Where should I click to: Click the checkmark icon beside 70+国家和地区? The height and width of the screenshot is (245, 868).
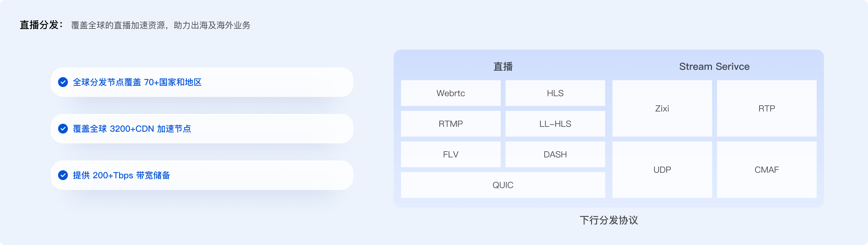pyautogui.click(x=63, y=82)
